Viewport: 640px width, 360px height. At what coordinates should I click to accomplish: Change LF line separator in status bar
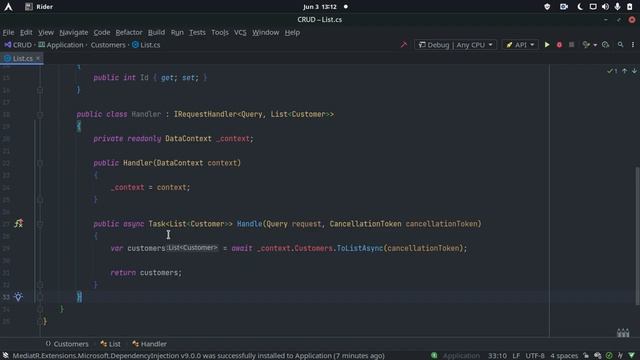[x=516, y=356]
